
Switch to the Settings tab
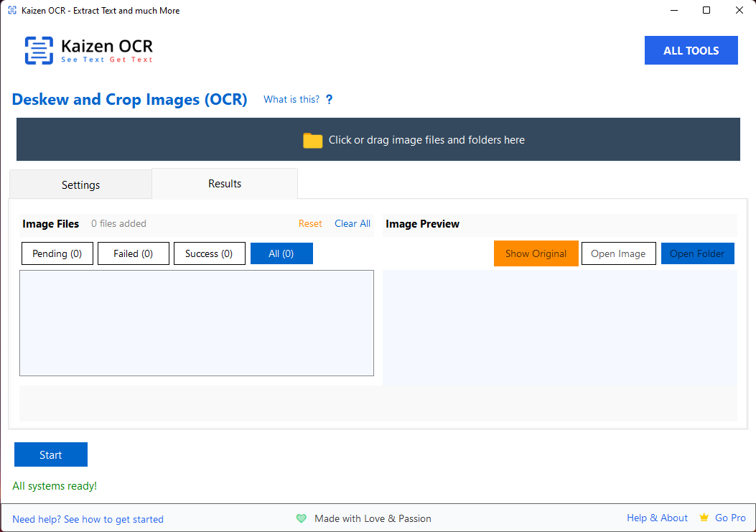coord(80,185)
